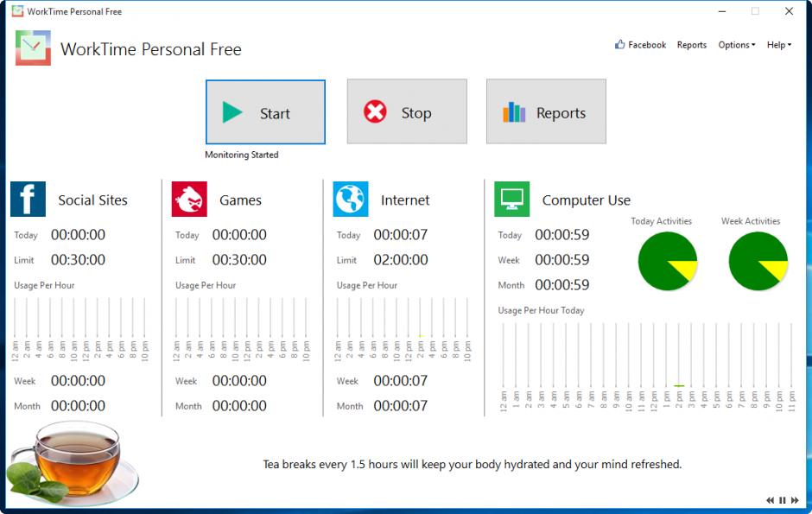
Task: Open the Reports menu at the top right
Action: [x=692, y=44]
